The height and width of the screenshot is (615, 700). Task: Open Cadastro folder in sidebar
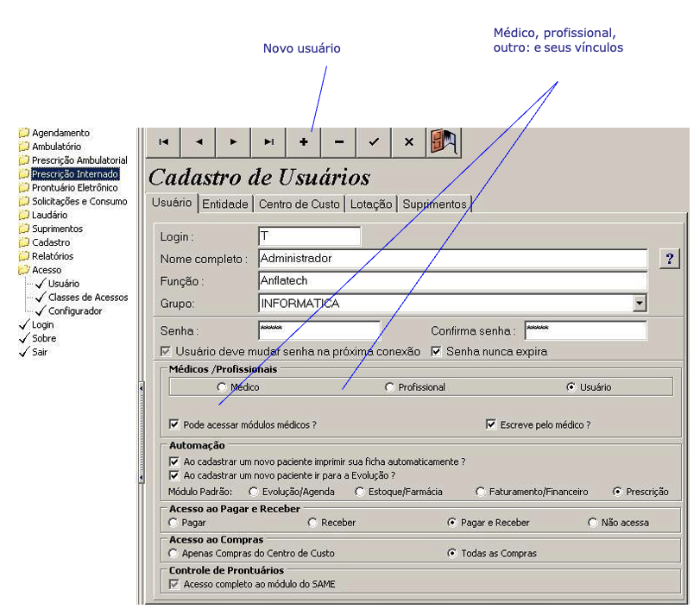(x=45, y=242)
